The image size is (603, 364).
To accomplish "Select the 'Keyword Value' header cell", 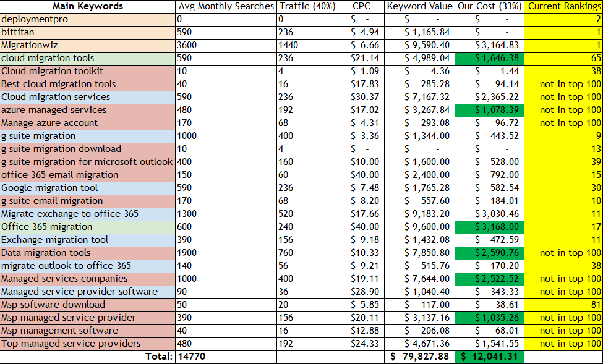I will (x=419, y=6).
